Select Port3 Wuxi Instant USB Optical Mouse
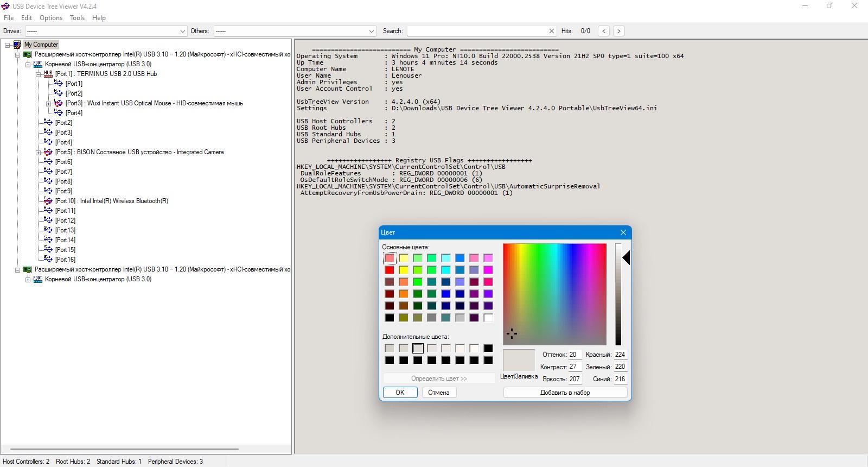Screen dimensions: 868x467 coord(154,103)
